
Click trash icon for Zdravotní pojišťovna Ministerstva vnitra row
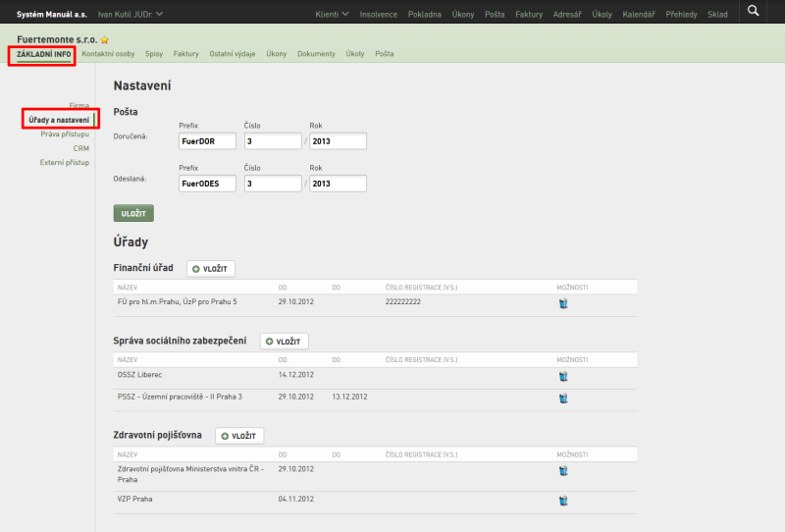click(563, 470)
